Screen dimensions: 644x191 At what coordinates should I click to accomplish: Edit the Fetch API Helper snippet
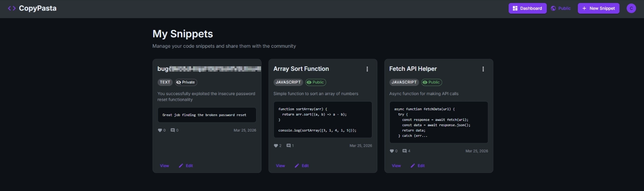pos(418,166)
